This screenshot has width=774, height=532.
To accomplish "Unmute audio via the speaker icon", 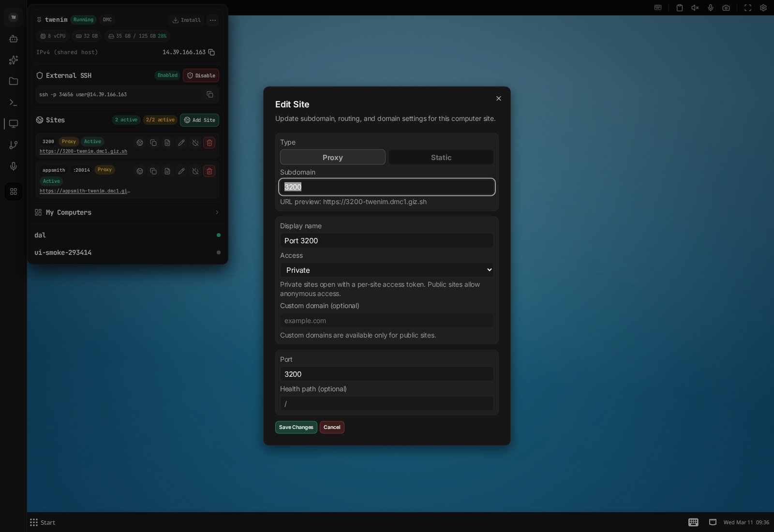I will [x=695, y=8].
